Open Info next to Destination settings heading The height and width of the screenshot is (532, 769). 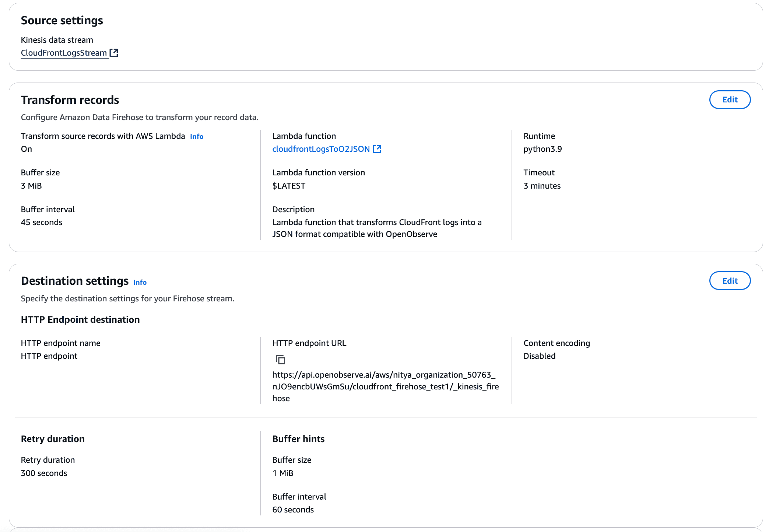point(140,282)
